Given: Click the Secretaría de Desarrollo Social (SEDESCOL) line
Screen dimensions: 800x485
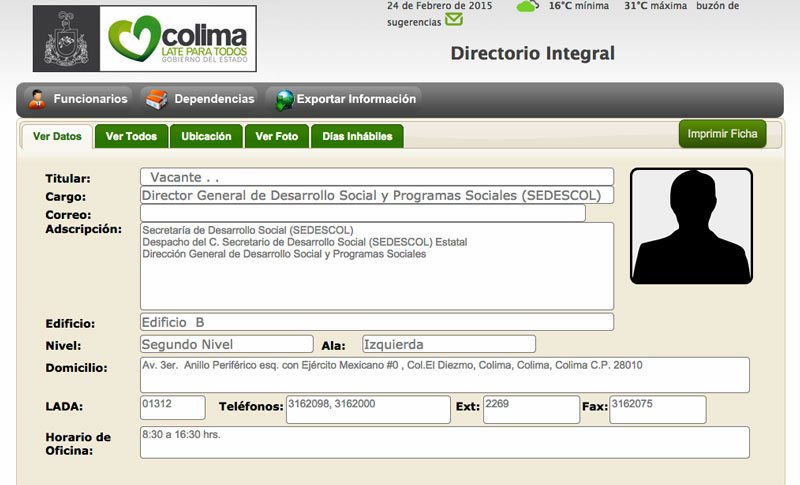Looking at the screenshot, I should [x=248, y=230].
